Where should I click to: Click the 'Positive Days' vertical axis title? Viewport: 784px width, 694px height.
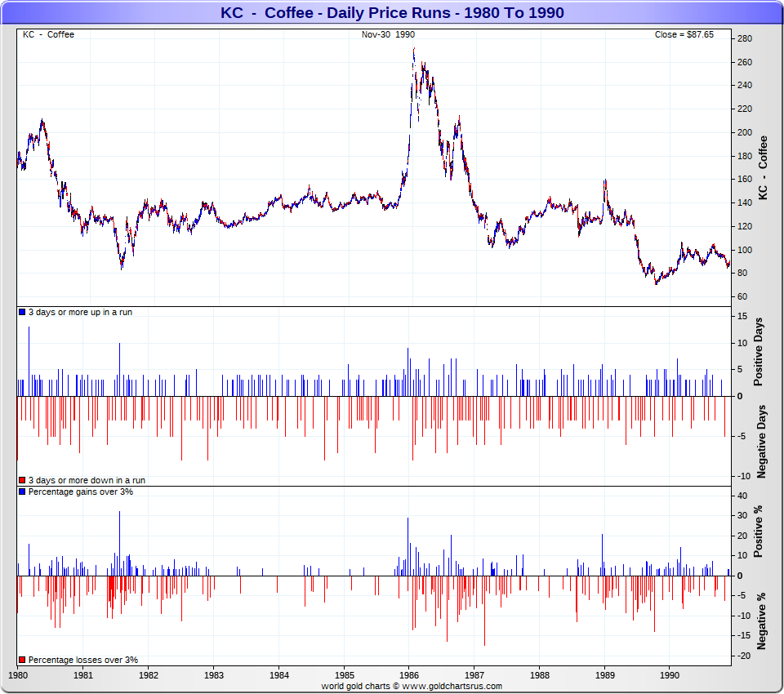click(x=758, y=354)
